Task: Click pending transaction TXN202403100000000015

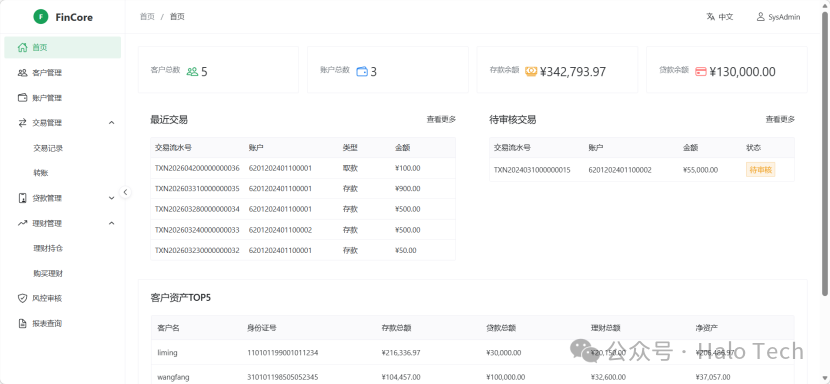Action: (532, 170)
